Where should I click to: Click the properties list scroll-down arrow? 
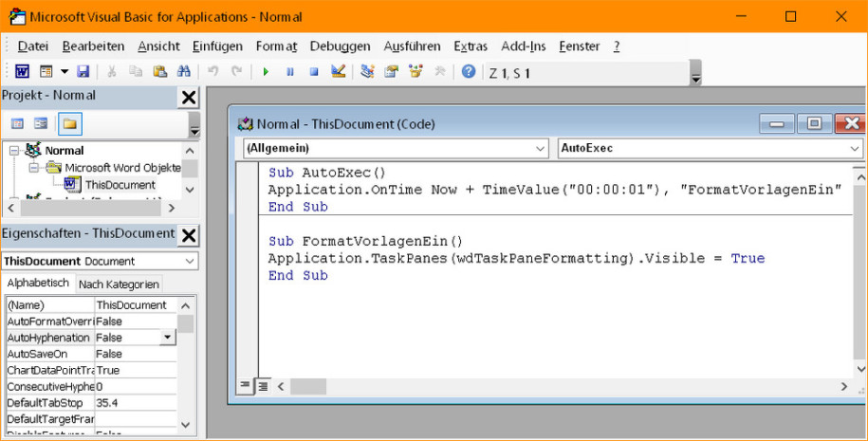coord(185,425)
